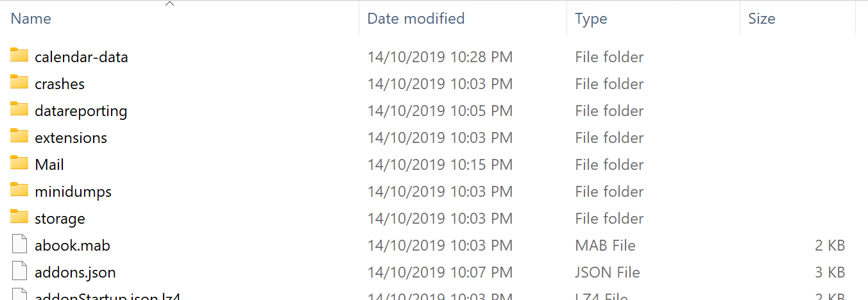Click the storage folder's File folder type
868x300 pixels.
coord(609,219)
